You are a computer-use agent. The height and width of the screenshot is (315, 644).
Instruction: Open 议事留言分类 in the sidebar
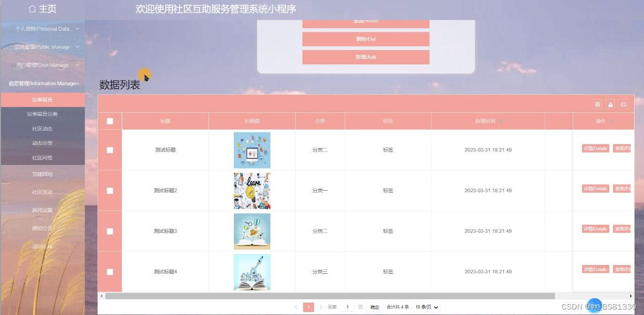[43, 114]
